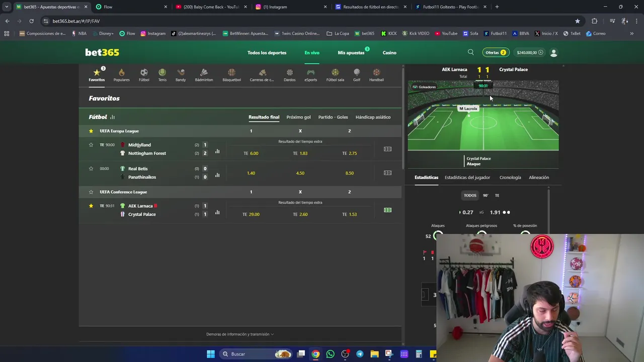Screen dimensions: 644x362
Task: Bet Real Betis win at 1.40
Action: pos(251,173)
